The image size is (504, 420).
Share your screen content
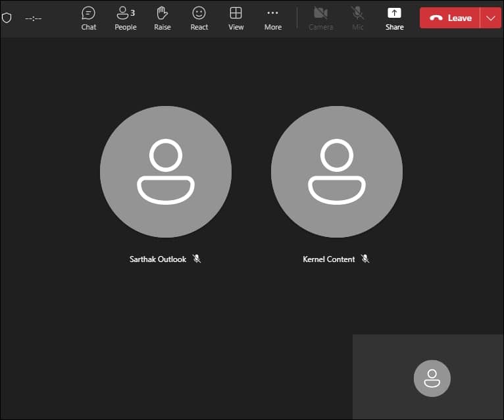tap(394, 18)
